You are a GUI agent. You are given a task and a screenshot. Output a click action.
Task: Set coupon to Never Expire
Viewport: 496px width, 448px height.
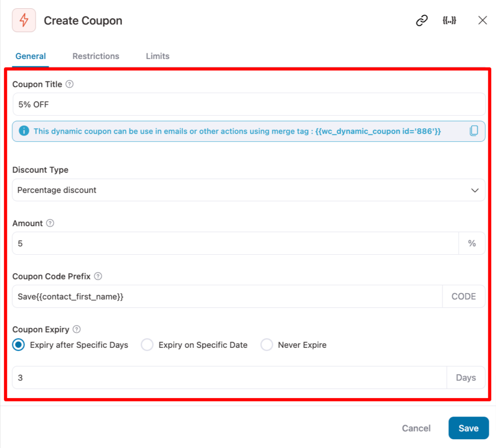tap(267, 345)
